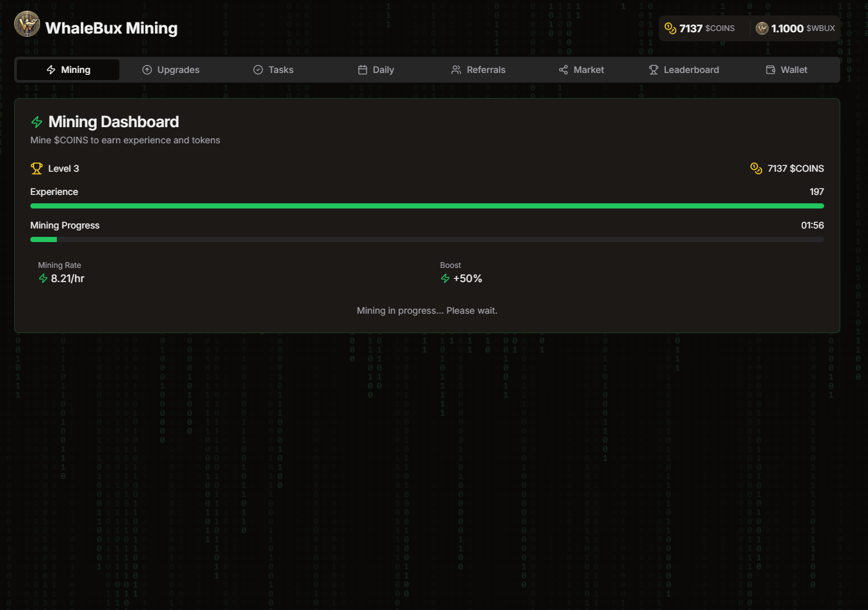Click the Mining Rate label

coord(59,265)
